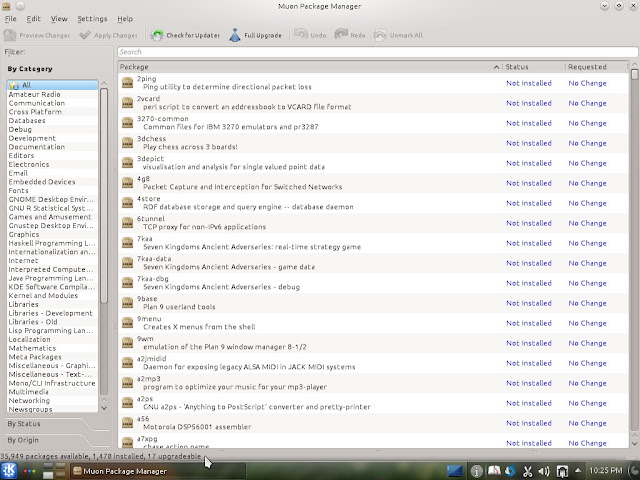Select the Fonts category
Screen dimensions: 640x480
point(52,191)
